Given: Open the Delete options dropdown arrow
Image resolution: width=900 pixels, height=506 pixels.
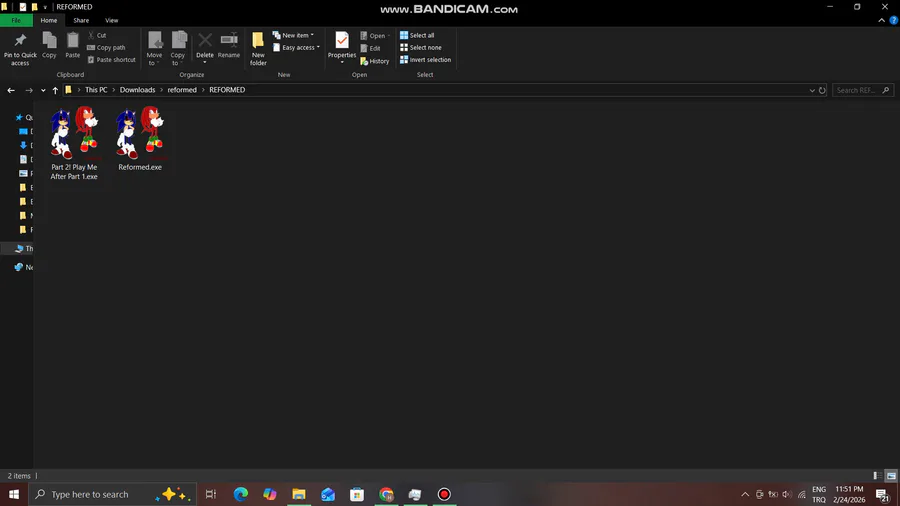Looking at the screenshot, I should tap(205, 62).
